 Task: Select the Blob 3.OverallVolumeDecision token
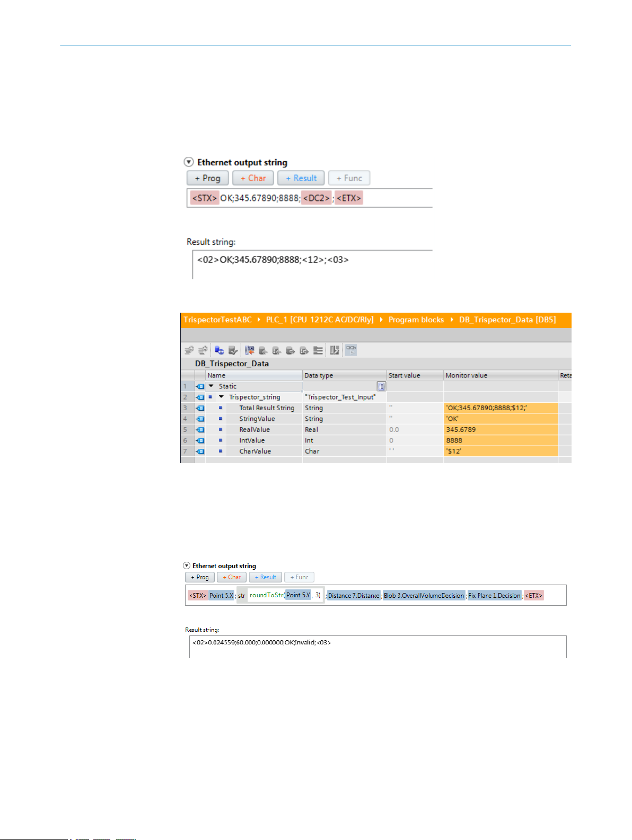pyautogui.click(x=424, y=595)
